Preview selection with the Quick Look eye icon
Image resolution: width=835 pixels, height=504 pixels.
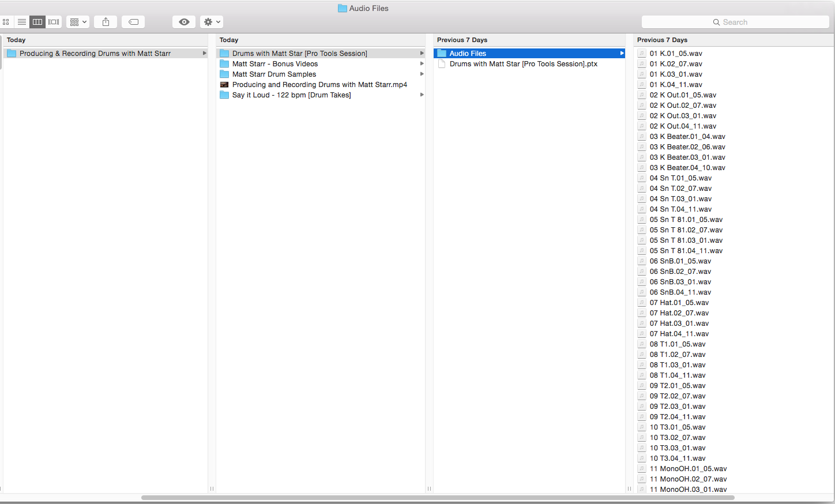(183, 21)
